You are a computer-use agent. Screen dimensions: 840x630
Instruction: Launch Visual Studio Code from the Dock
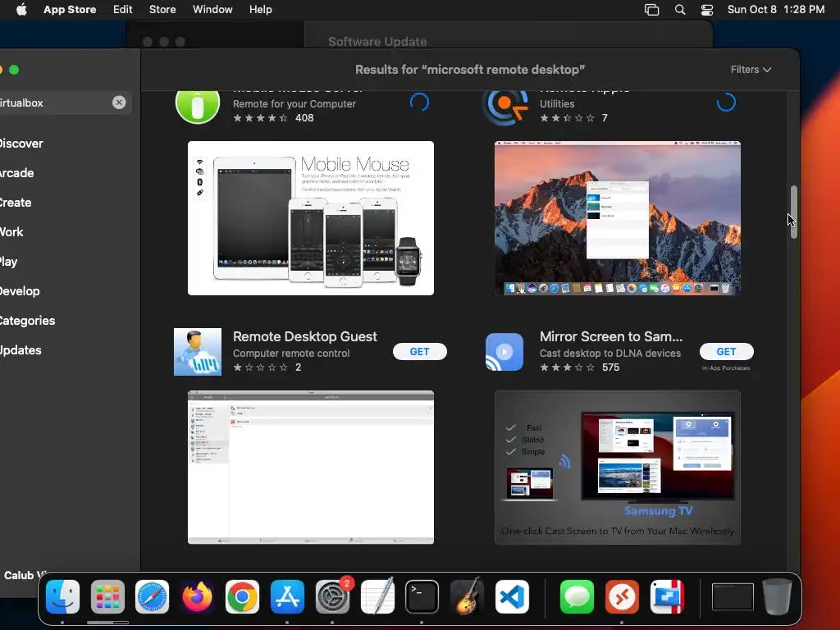pyautogui.click(x=512, y=597)
